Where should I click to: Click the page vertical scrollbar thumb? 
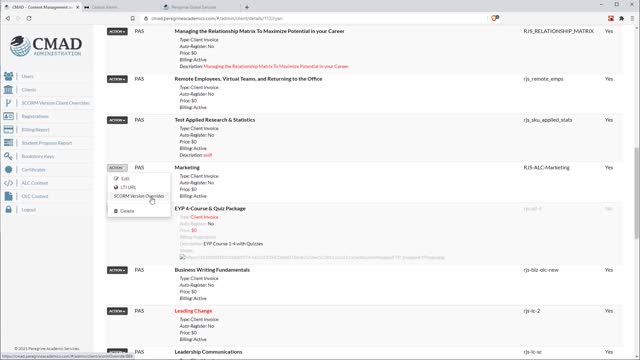[x=636, y=193]
